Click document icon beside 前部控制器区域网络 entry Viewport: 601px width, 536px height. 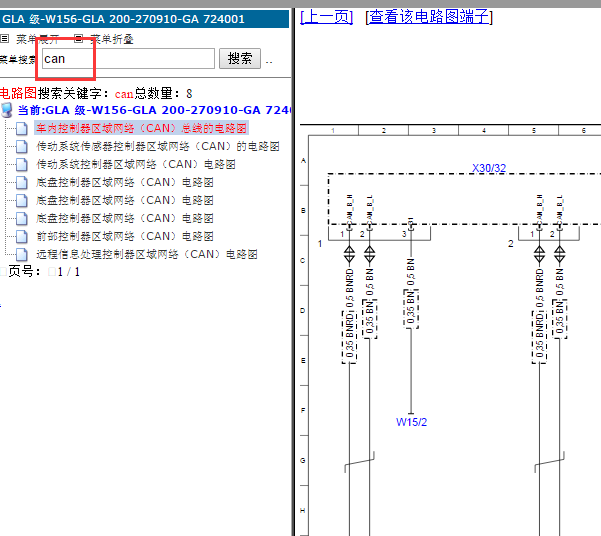(21, 237)
